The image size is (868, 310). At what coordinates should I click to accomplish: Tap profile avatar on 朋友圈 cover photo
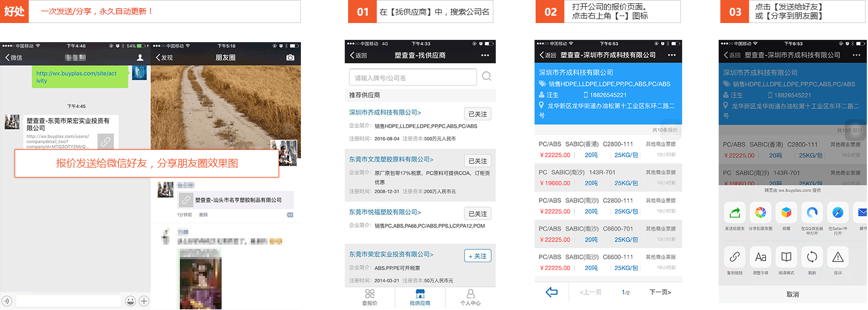pos(284,153)
